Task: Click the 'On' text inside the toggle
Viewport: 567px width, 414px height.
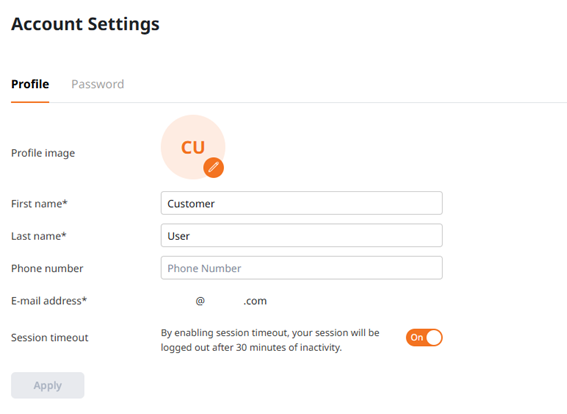Action: click(x=417, y=337)
